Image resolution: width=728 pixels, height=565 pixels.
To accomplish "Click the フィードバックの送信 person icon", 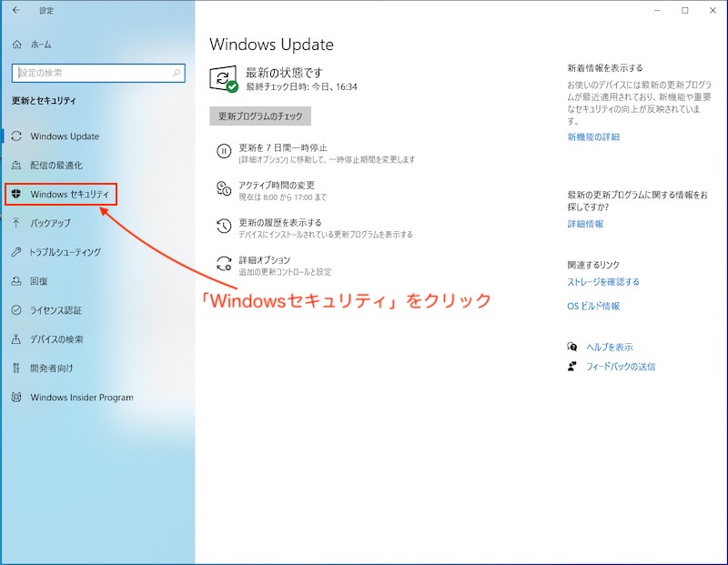I will click(x=572, y=367).
